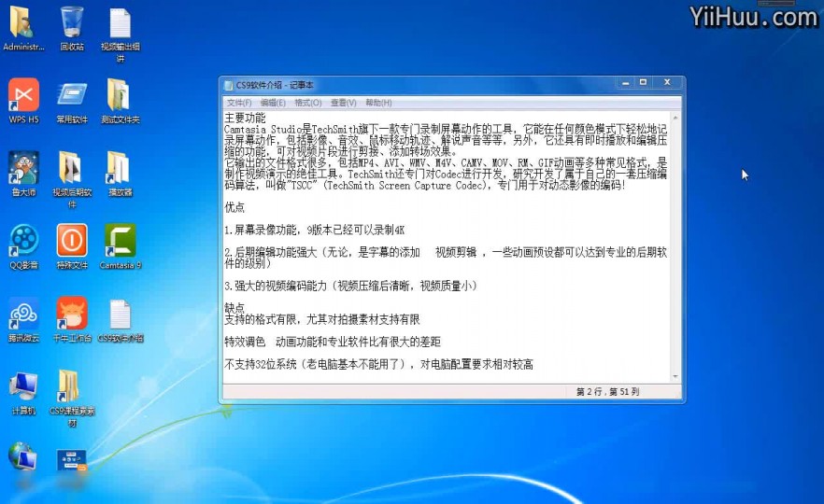Click the Notepad scrollbar down arrow
This screenshot has height=504, width=824.
[675, 377]
